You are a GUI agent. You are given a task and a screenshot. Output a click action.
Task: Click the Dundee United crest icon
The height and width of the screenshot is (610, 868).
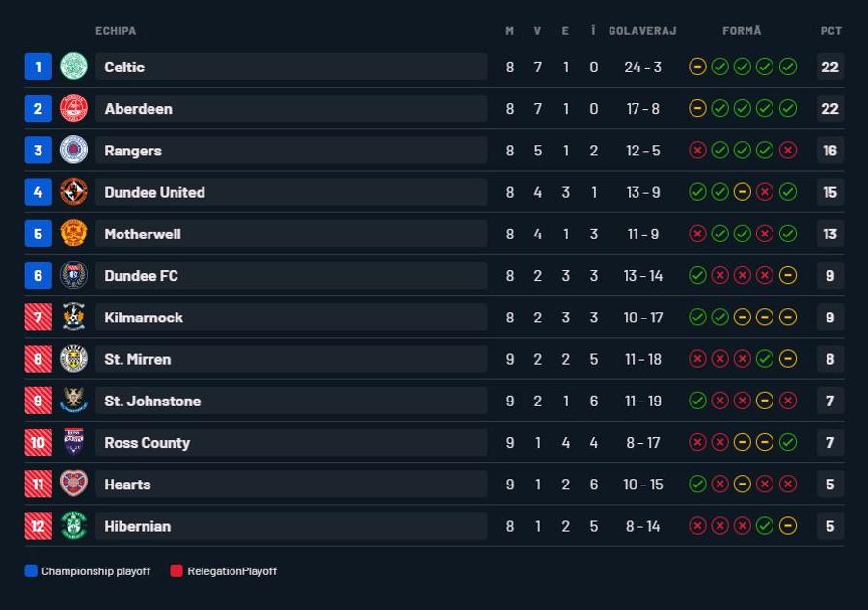pyautogui.click(x=73, y=192)
